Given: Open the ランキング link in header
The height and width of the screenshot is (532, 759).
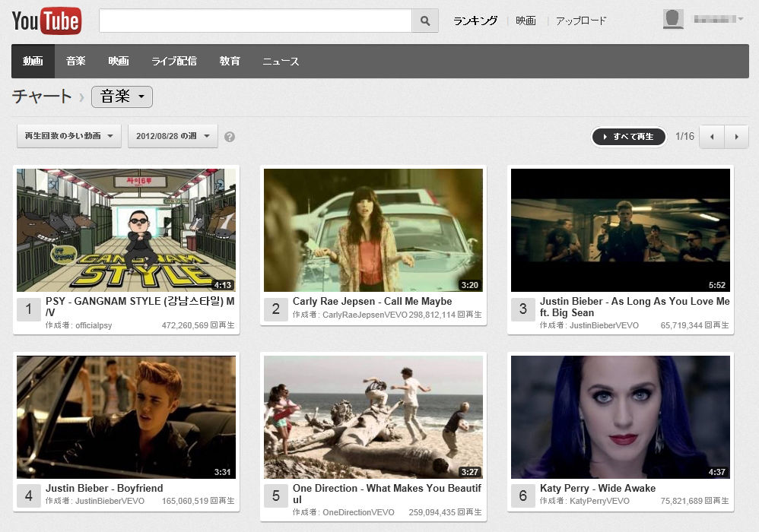Looking at the screenshot, I should pos(475,21).
